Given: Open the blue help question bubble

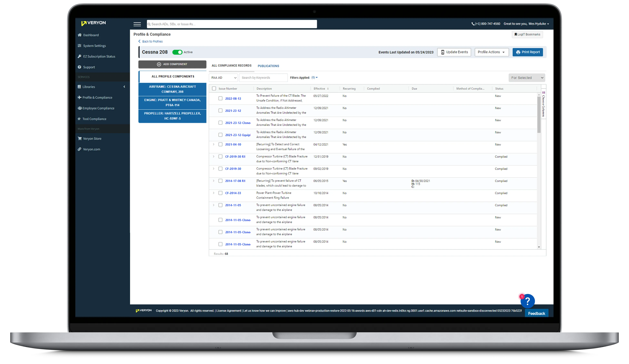Looking at the screenshot, I should tap(527, 301).
